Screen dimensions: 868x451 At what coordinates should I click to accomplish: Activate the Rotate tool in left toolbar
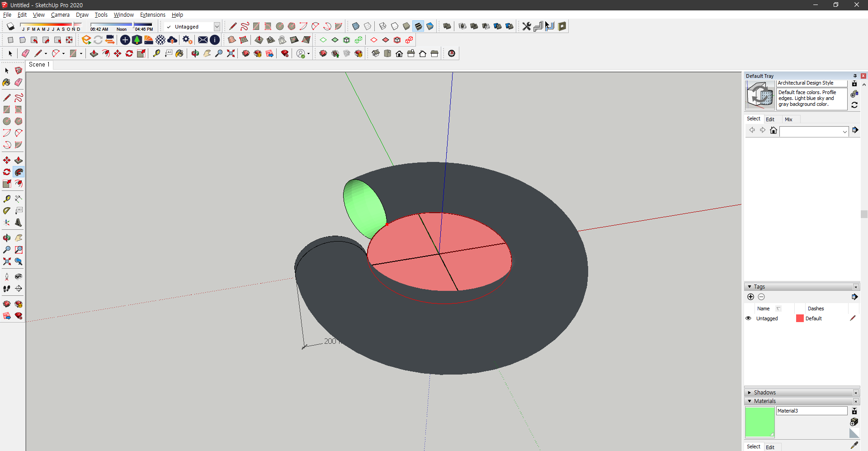tap(7, 172)
